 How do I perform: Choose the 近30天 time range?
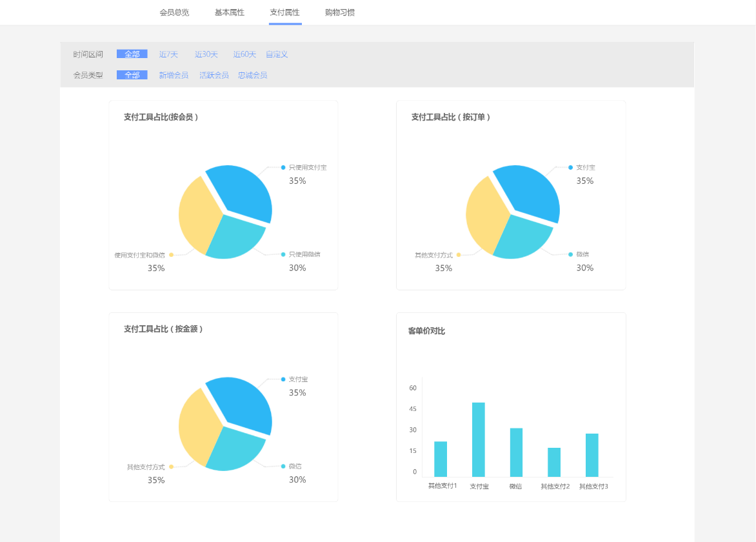[206, 54]
